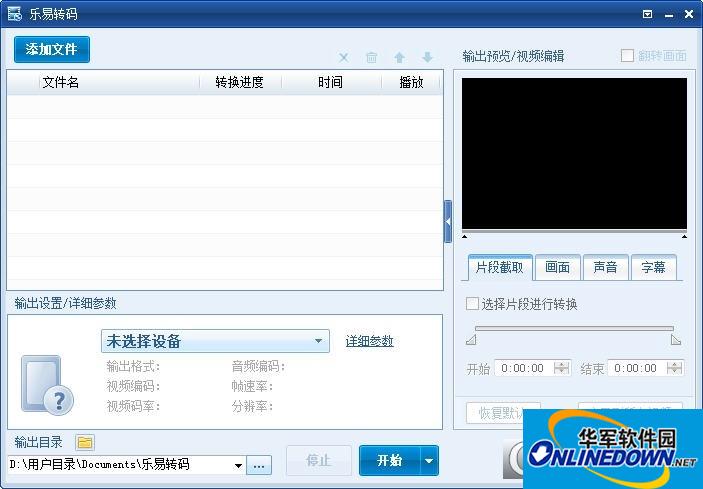Close the 乐易转码 window
The width and height of the screenshot is (703, 489).
click(x=689, y=14)
